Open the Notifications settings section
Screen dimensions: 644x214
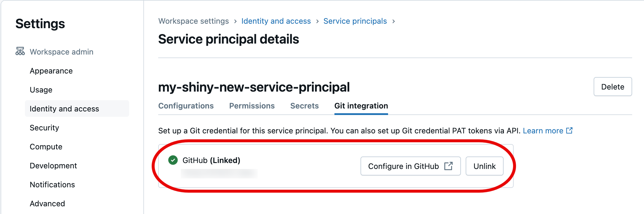coord(52,184)
